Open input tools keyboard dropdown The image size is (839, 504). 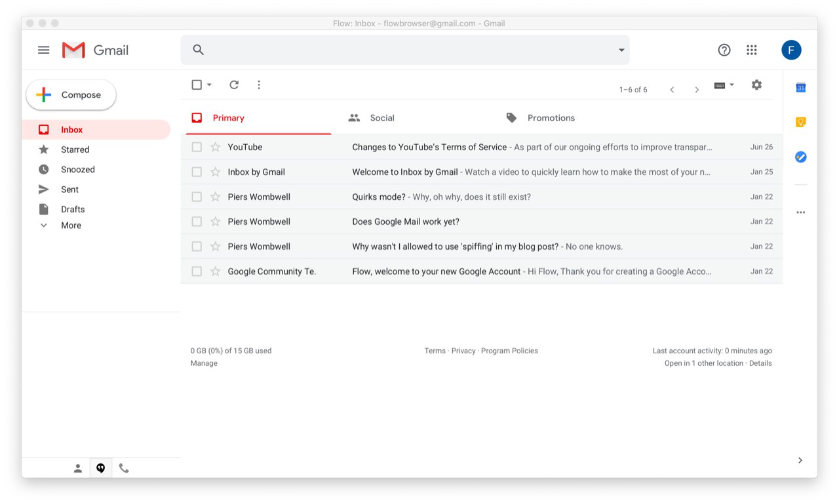724,85
